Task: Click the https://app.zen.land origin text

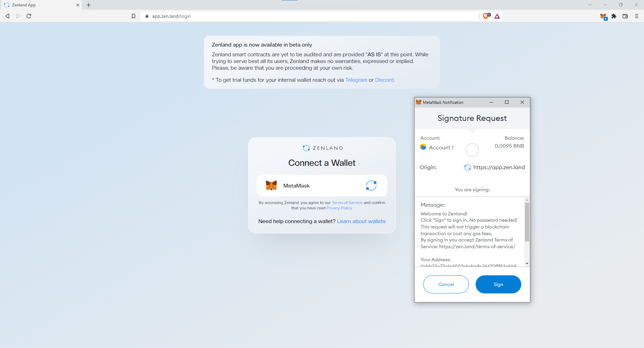Action: point(499,167)
